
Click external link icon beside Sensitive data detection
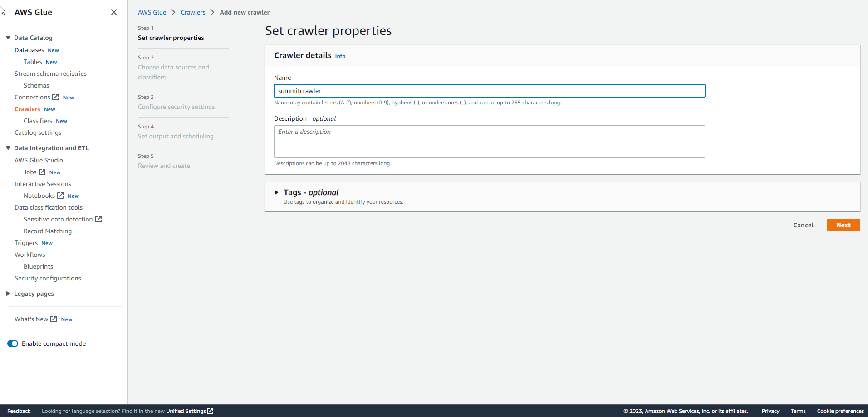click(98, 219)
